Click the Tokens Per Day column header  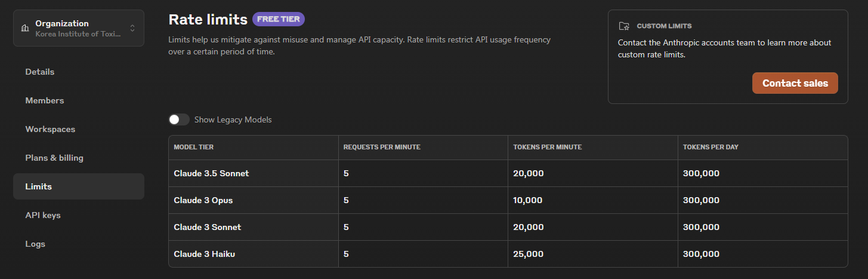coord(711,147)
